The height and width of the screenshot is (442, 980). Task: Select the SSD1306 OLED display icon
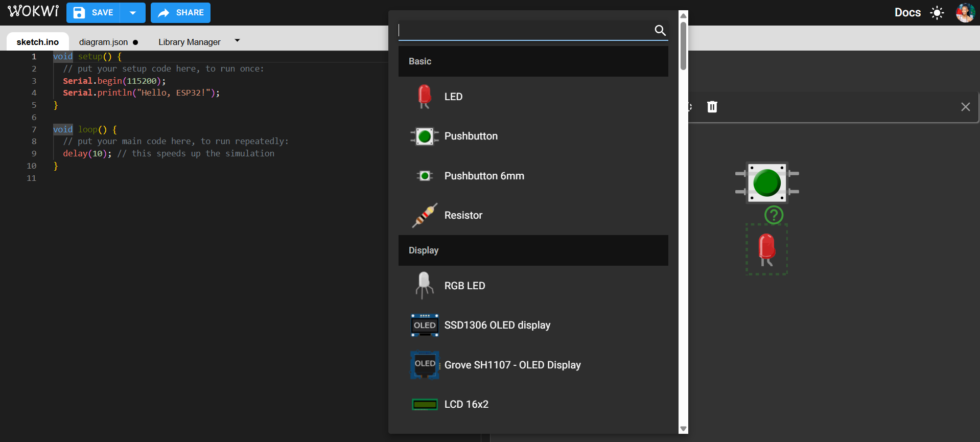tap(425, 325)
